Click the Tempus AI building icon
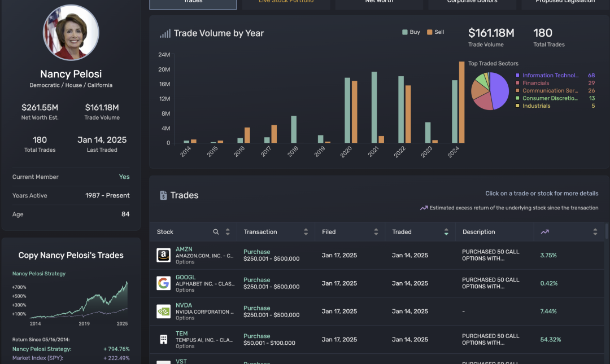The width and height of the screenshot is (610, 364). point(163,339)
